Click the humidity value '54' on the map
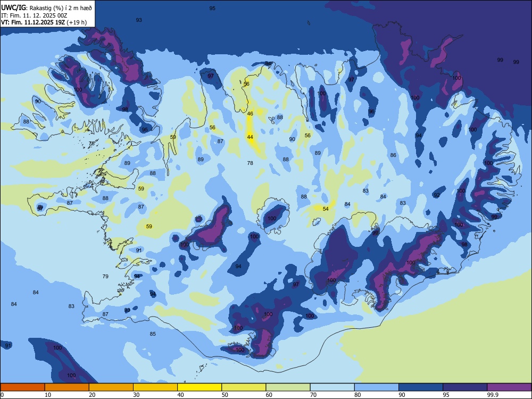Screen dimensions: 532x399 pyautogui.click(x=326, y=209)
